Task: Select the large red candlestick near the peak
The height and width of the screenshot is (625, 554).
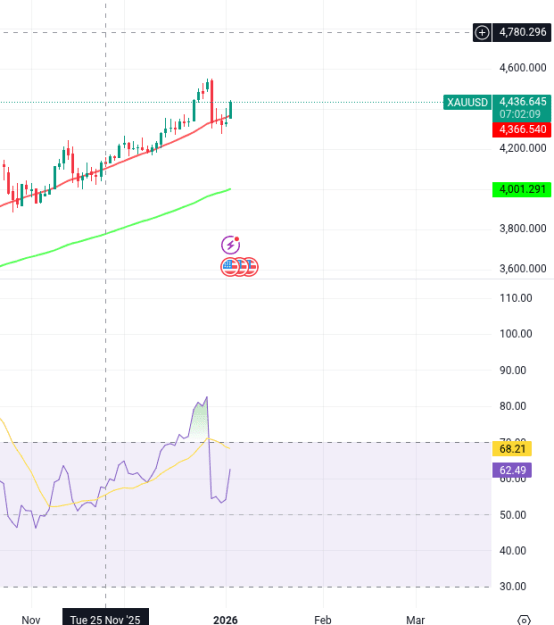Action: (x=212, y=101)
